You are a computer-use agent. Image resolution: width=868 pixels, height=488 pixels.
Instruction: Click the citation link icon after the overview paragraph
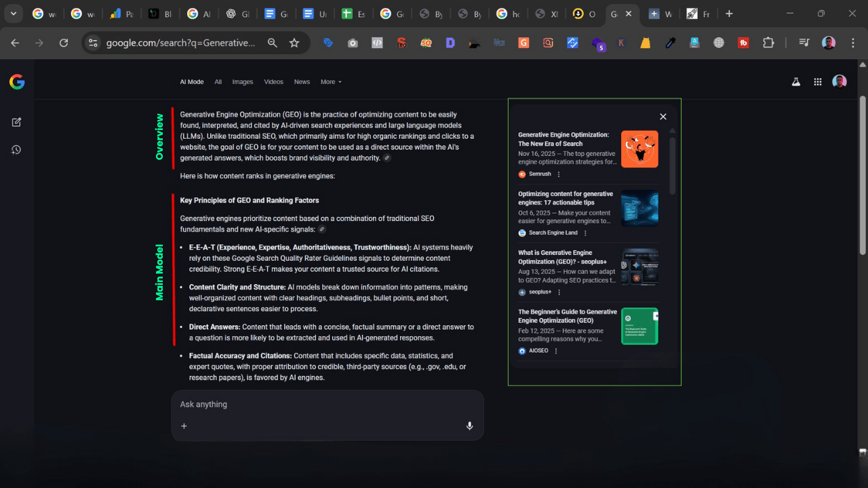coord(387,157)
